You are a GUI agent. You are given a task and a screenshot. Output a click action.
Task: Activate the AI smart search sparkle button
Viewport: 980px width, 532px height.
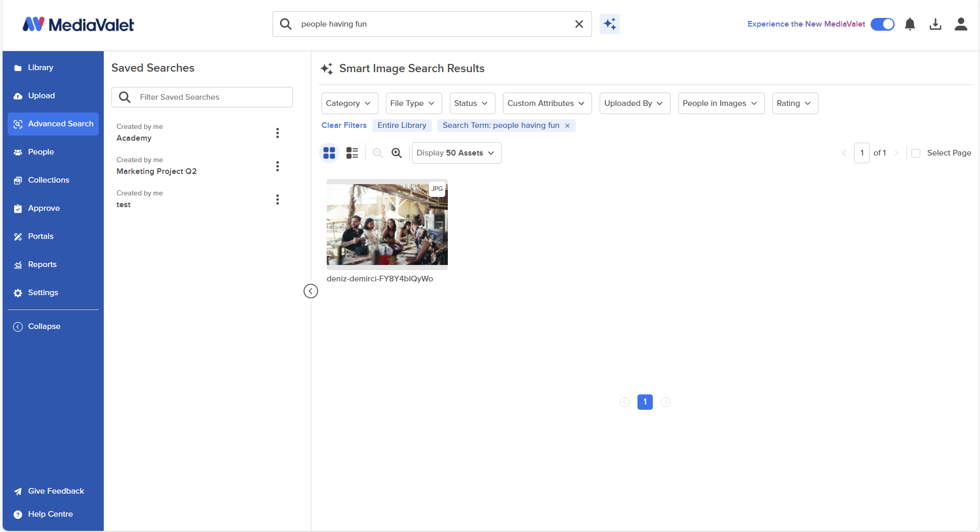pos(610,24)
